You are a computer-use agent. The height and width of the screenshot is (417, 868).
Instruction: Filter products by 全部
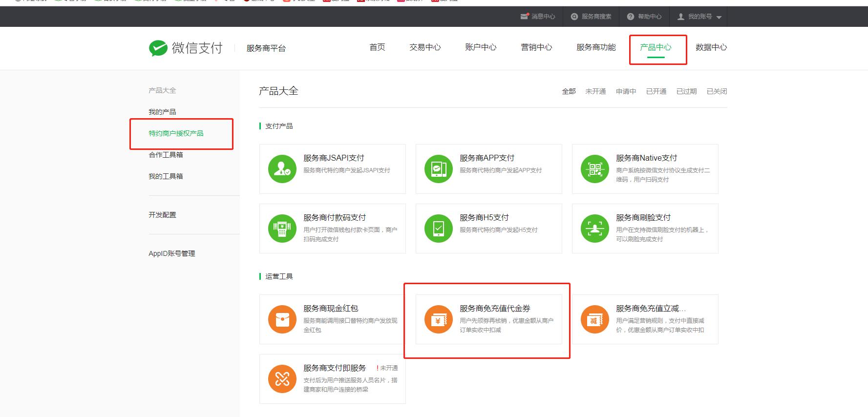coord(569,91)
